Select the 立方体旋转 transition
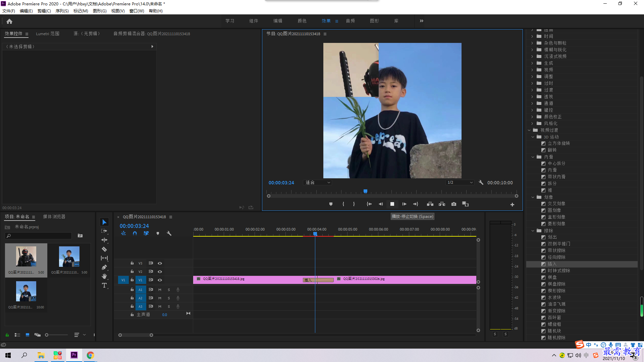 [x=559, y=143]
